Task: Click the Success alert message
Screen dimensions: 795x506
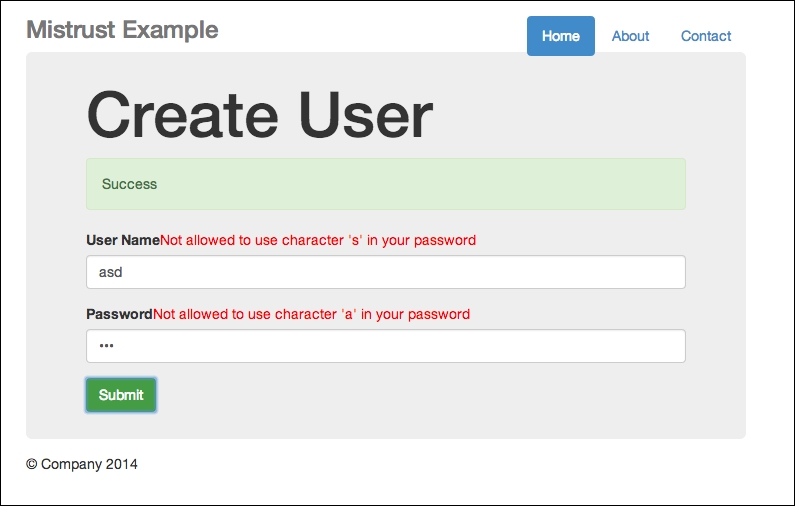Action: click(x=386, y=184)
